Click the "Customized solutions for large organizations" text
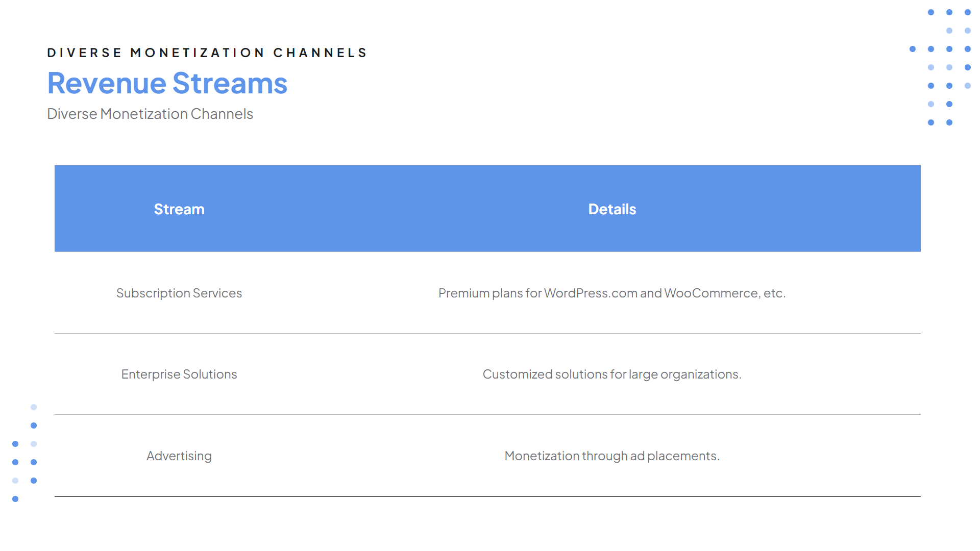The width and height of the screenshot is (980, 551). pyautogui.click(x=611, y=374)
